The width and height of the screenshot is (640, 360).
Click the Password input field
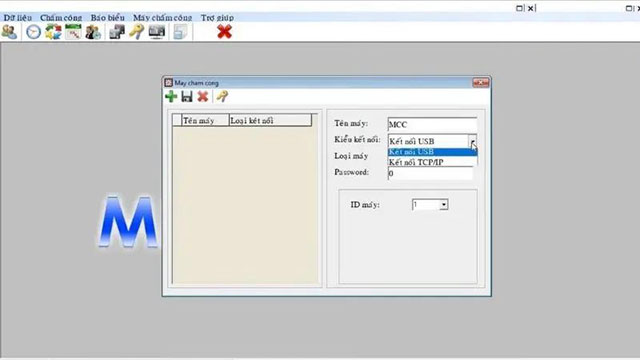(430, 173)
